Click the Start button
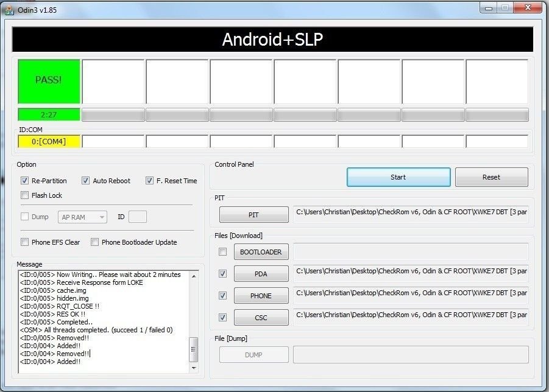Image resolution: width=549 pixels, height=392 pixels. click(398, 177)
